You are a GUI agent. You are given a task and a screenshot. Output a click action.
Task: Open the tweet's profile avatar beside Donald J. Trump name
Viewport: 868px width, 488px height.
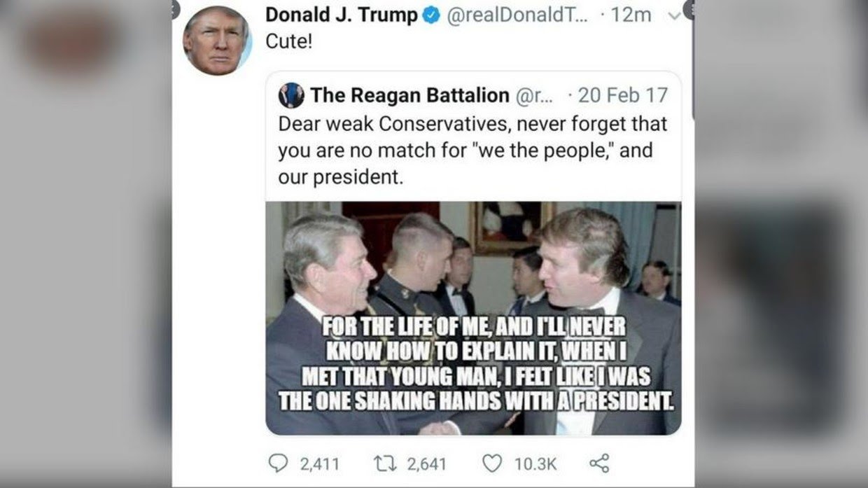[217, 42]
